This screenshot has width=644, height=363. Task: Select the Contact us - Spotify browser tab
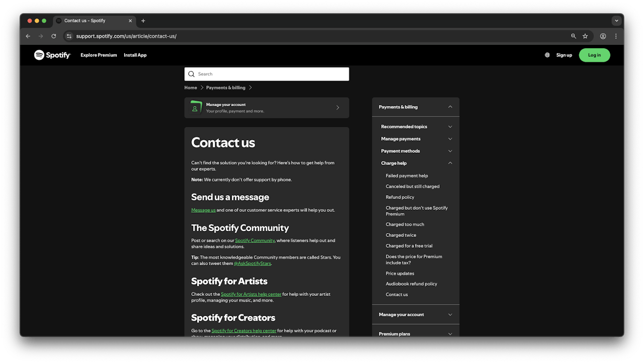[x=94, y=21]
